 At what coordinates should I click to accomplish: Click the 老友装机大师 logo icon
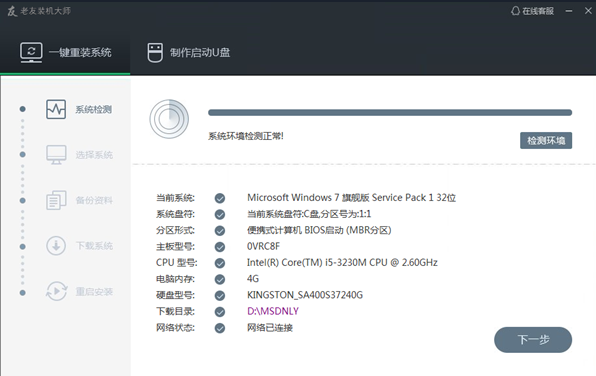[x=12, y=11]
